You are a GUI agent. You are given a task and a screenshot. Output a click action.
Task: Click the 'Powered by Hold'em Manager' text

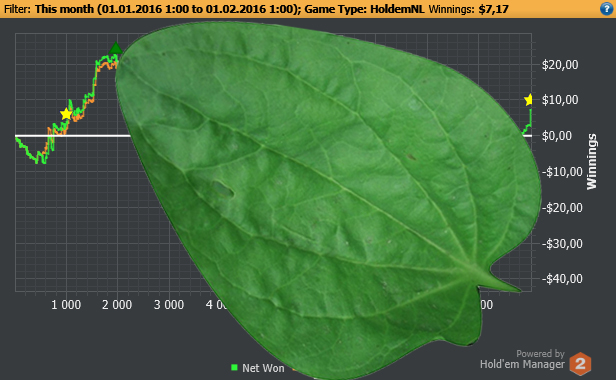tap(522, 360)
